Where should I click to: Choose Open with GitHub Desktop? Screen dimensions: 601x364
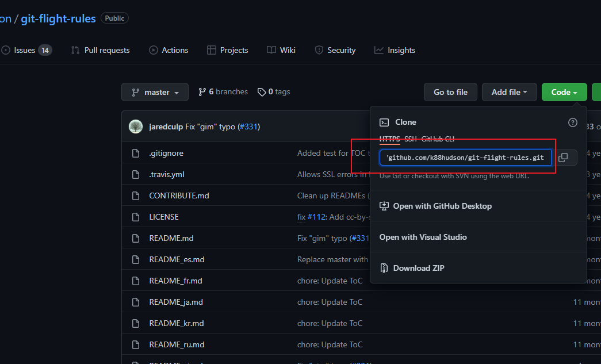pyautogui.click(x=478, y=206)
